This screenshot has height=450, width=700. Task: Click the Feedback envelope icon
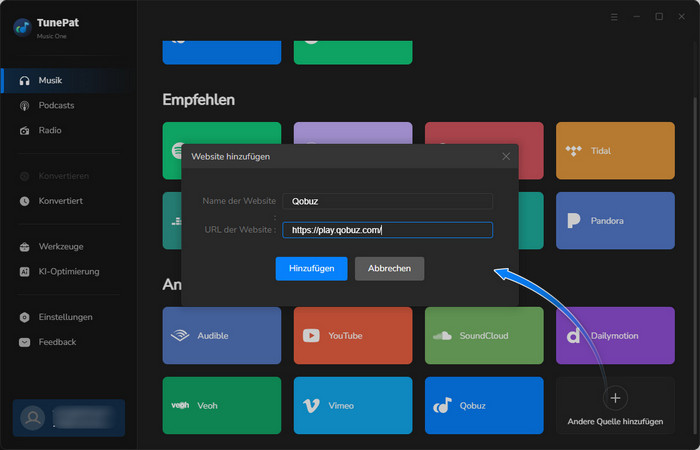[x=25, y=342]
